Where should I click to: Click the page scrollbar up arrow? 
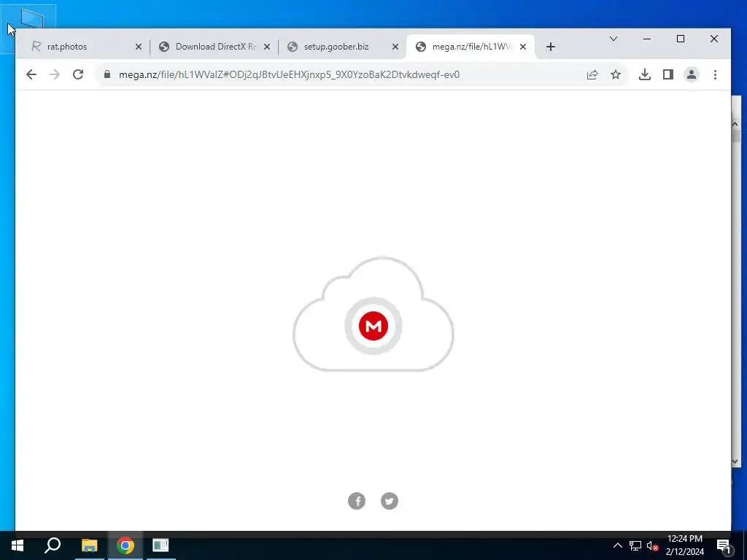pyautogui.click(x=735, y=124)
